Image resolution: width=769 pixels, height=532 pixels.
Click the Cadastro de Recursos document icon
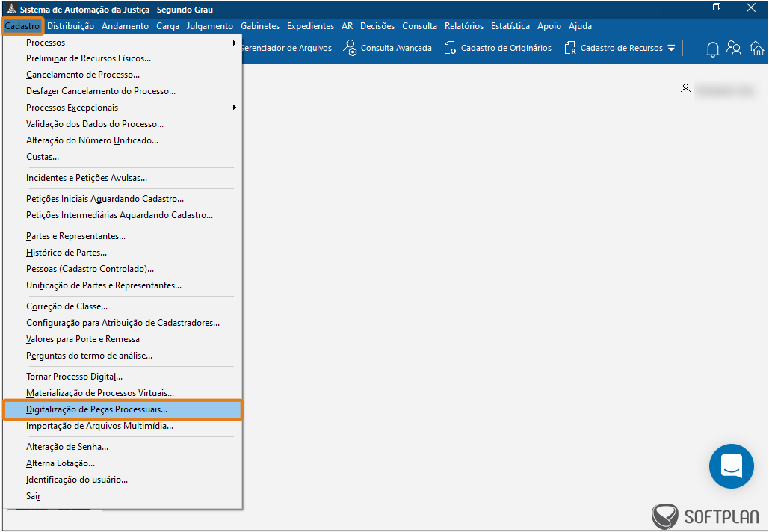tap(570, 48)
